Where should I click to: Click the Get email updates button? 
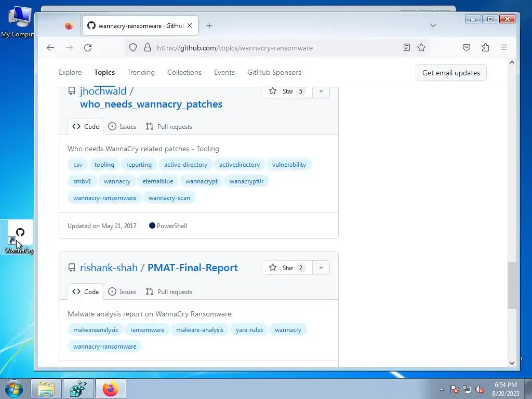451,73
